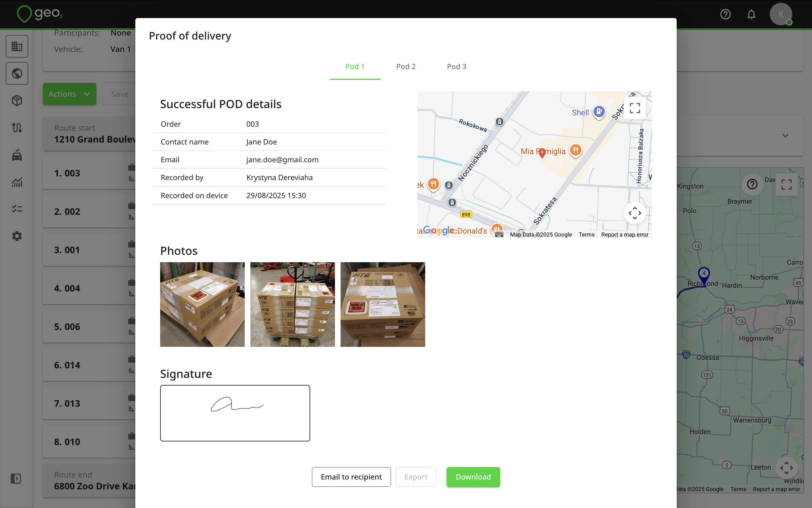Open the package box sidebar icon
The image size is (812, 508).
coord(17,100)
